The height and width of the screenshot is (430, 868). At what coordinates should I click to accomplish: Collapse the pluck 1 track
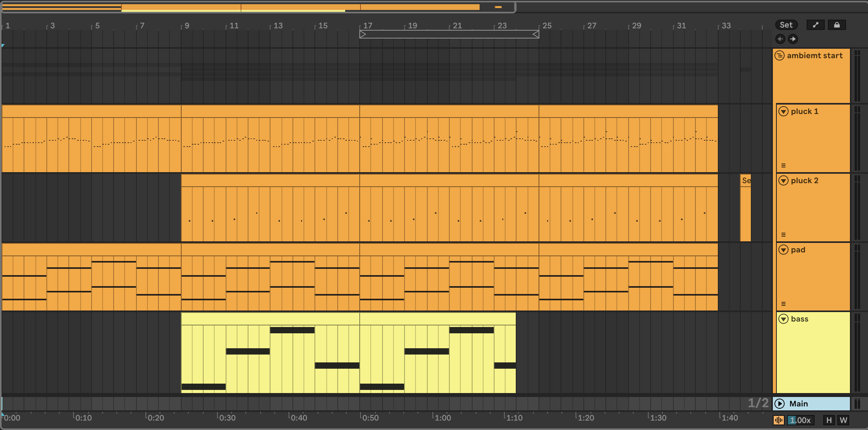pos(783,112)
